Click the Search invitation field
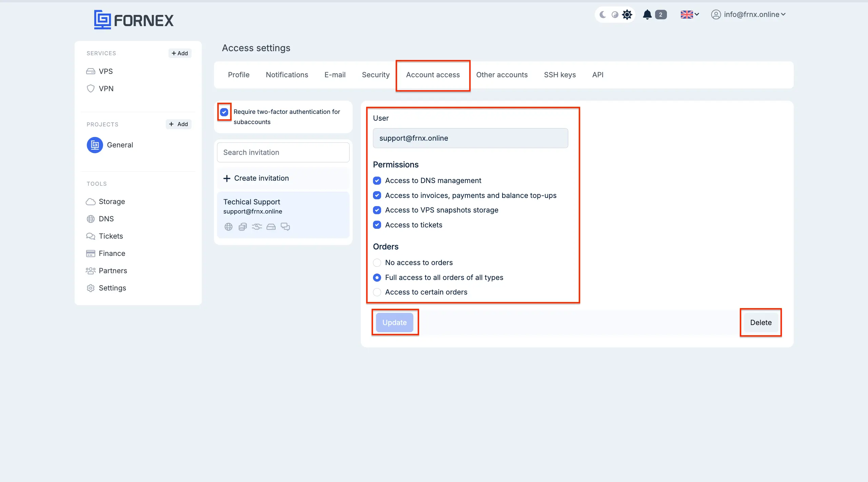 tap(283, 153)
